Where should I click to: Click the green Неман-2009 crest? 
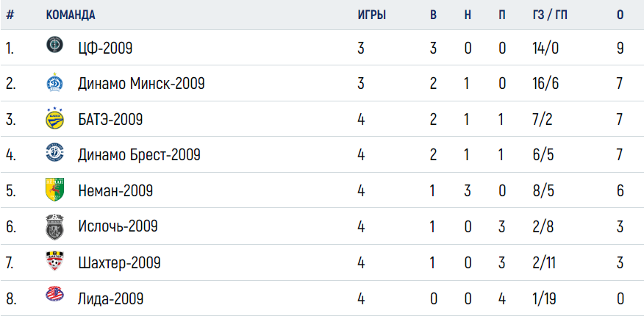54,190
